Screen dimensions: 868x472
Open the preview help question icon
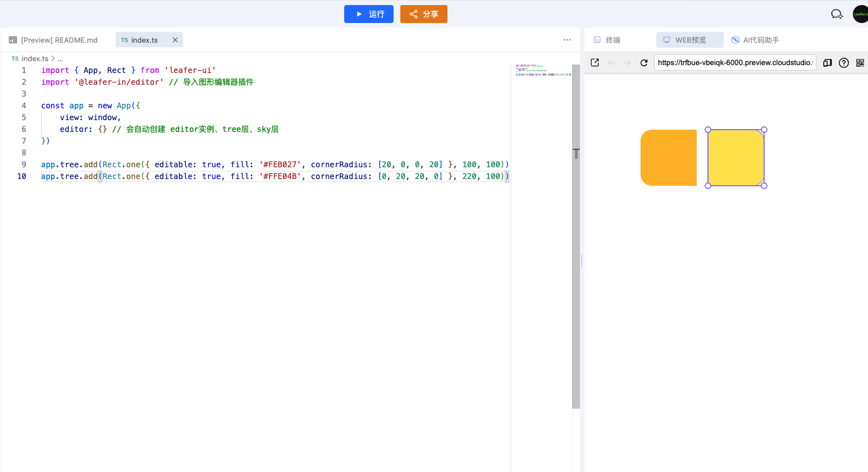843,62
